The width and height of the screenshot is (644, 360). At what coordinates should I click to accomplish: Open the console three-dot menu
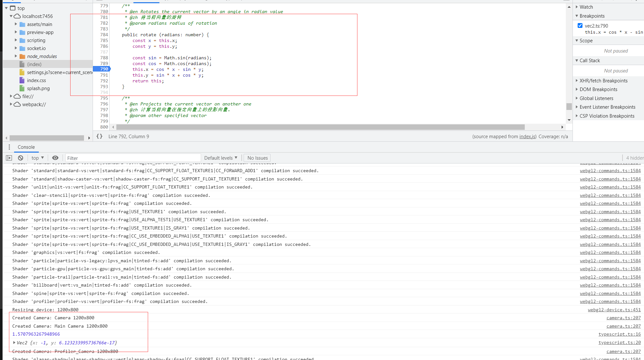point(9,147)
